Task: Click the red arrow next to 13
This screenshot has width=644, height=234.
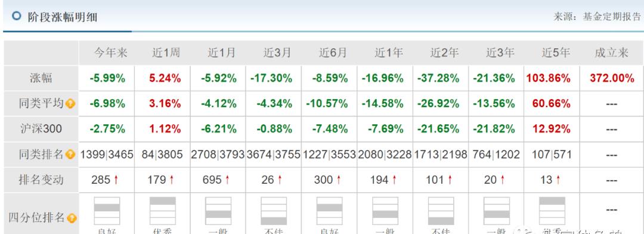Action: coord(558,180)
